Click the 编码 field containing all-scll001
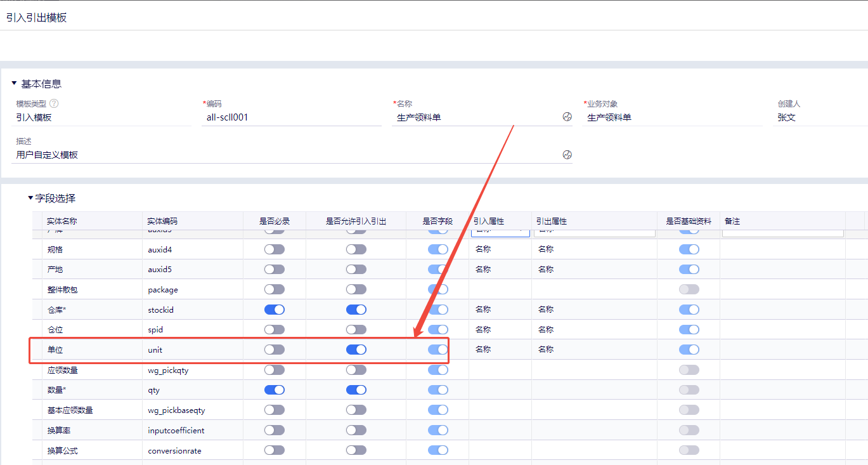 [x=291, y=117]
